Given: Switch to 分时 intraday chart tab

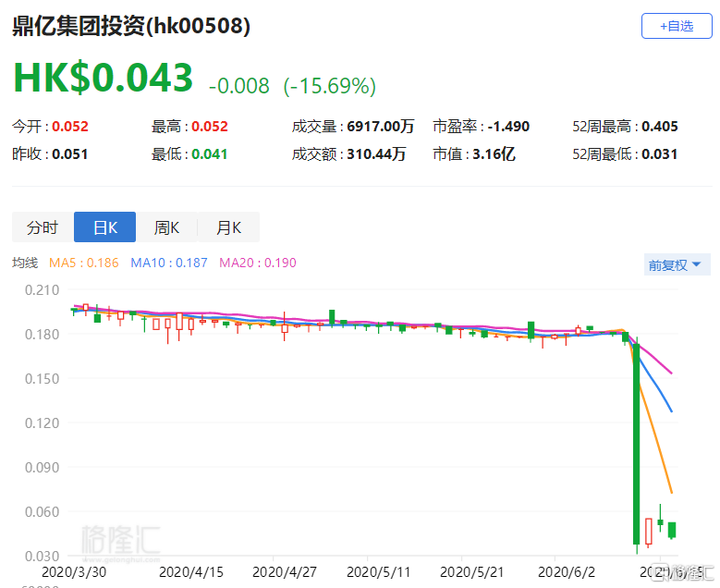Looking at the screenshot, I should (x=43, y=227).
